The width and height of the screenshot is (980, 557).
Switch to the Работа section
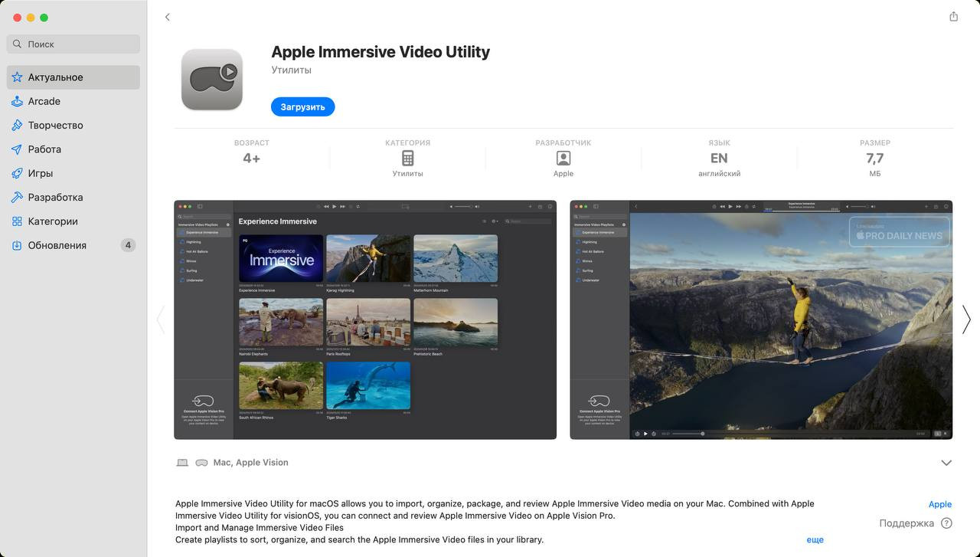pos(73,149)
